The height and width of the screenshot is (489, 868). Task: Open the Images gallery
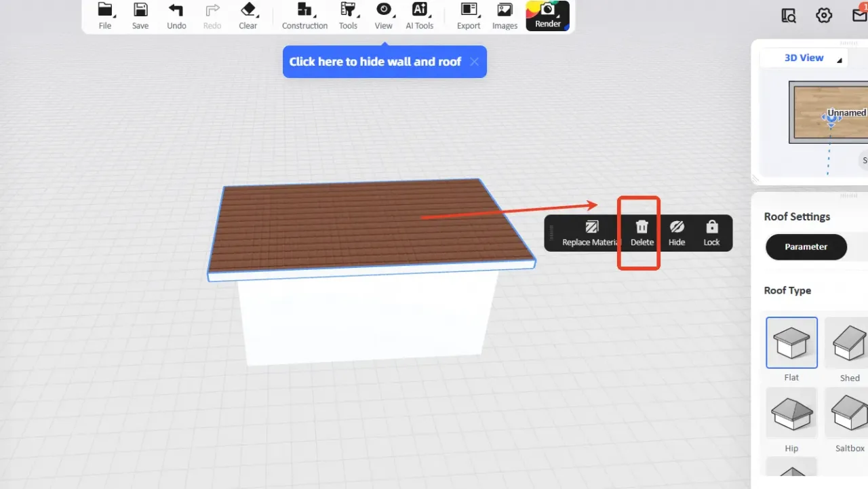click(505, 16)
